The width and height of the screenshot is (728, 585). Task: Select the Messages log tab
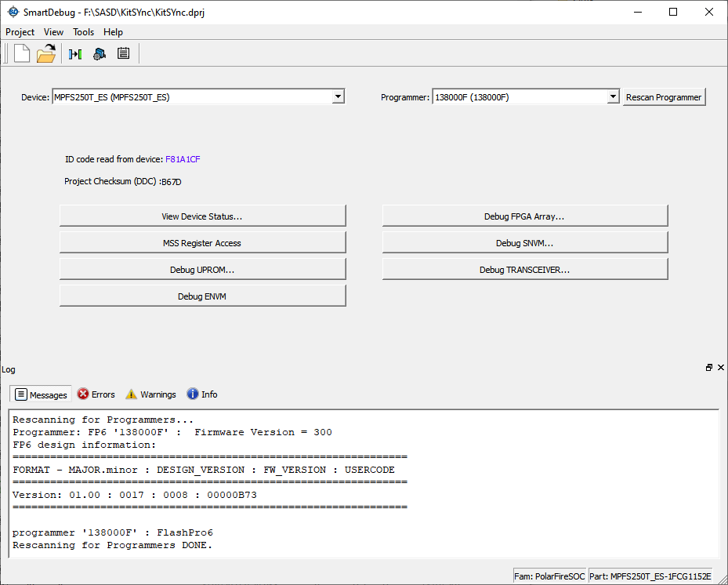41,394
